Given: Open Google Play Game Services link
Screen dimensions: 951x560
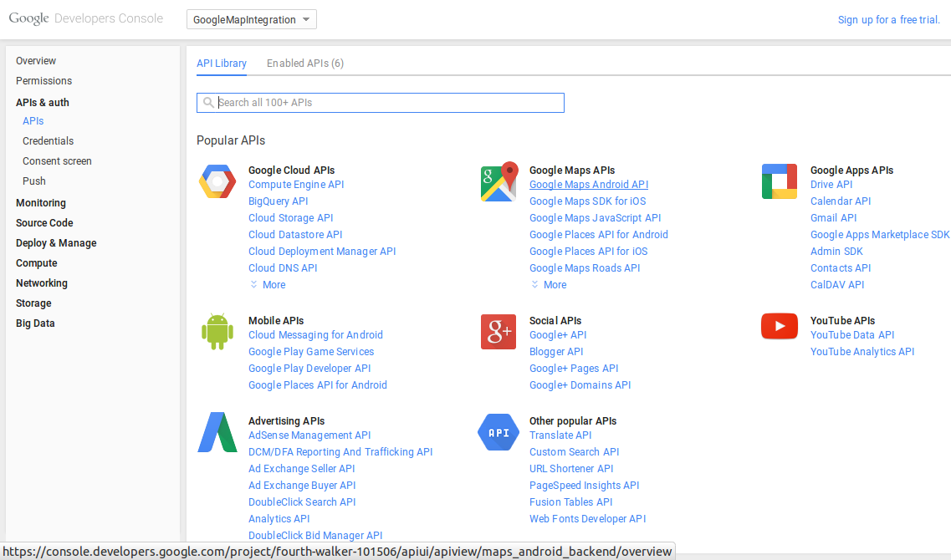Looking at the screenshot, I should click(311, 352).
